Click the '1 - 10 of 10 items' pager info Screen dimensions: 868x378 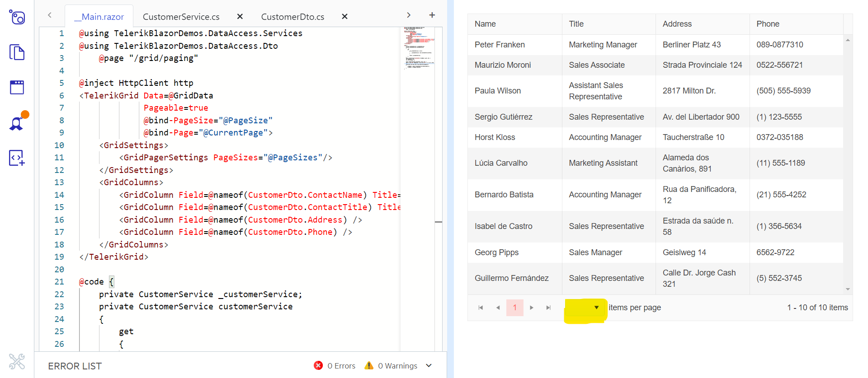point(817,308)
